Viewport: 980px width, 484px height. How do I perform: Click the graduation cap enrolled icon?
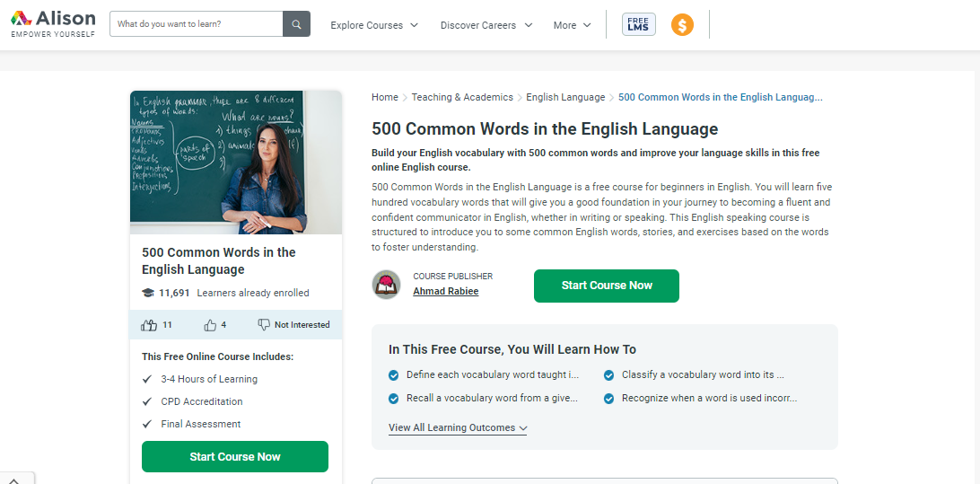pyautogui.click(x=147, y=293)
